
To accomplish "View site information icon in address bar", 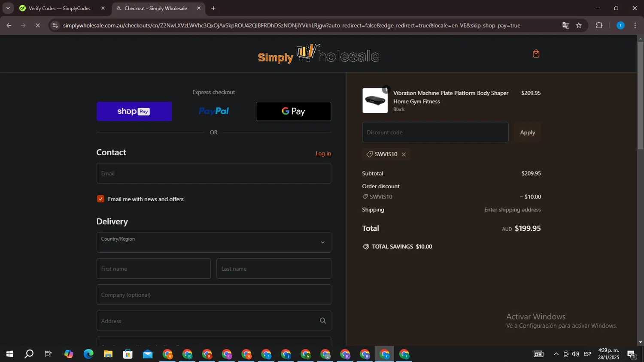I will pyautogui.click(x=55, y=25).
